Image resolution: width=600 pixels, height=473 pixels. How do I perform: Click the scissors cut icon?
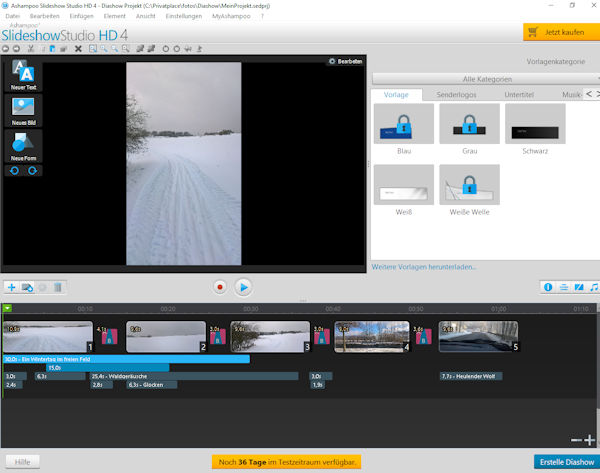pyautogui.click(x=31, y=49)
